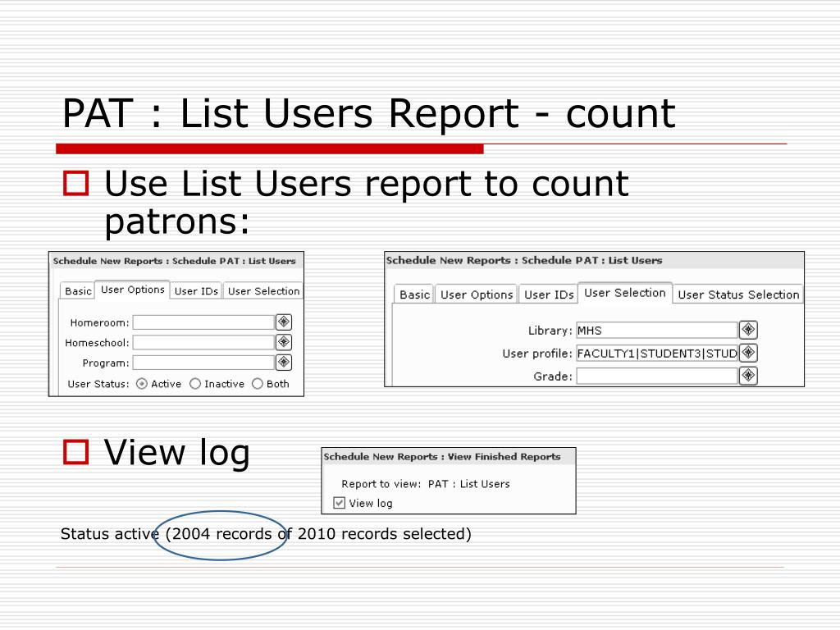The height and width of the screenshot is (630, 840).
Task: Select User Selection tab in right dialog
Action: click(624, 293)
